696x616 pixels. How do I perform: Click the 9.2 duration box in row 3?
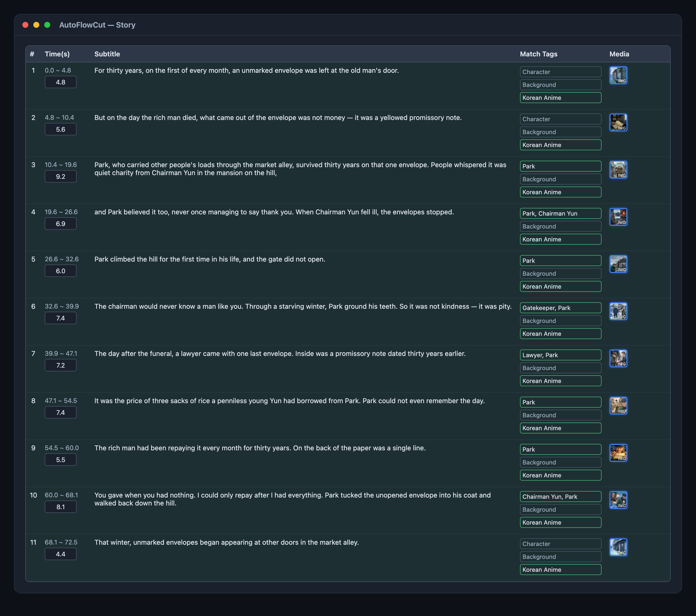[x=61, y=177]
